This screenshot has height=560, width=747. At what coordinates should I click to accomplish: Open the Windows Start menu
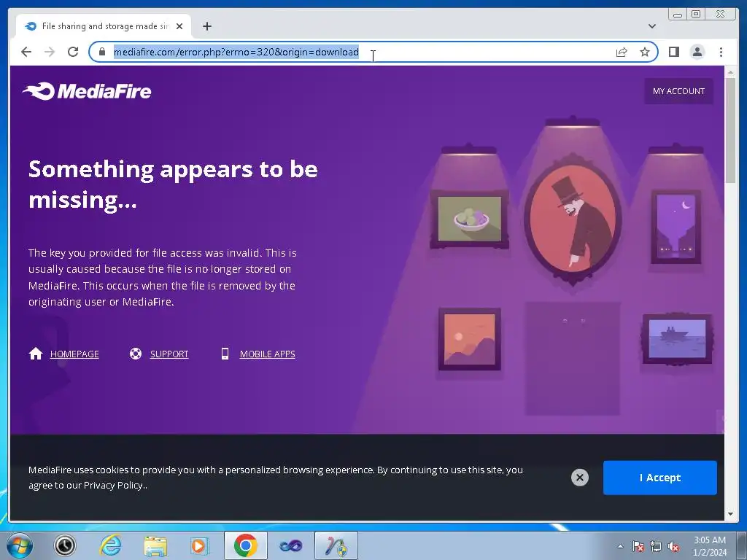(x=19, y=545)
